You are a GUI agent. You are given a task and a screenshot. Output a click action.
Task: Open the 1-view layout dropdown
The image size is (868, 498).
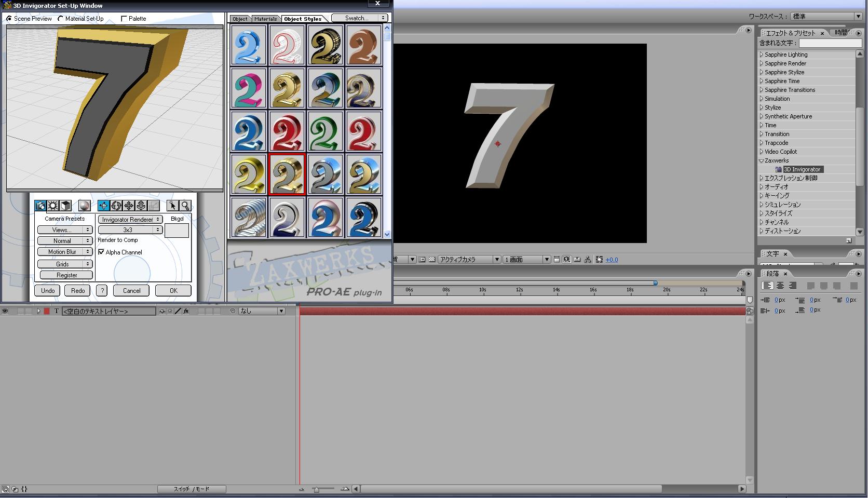point(527,259)
